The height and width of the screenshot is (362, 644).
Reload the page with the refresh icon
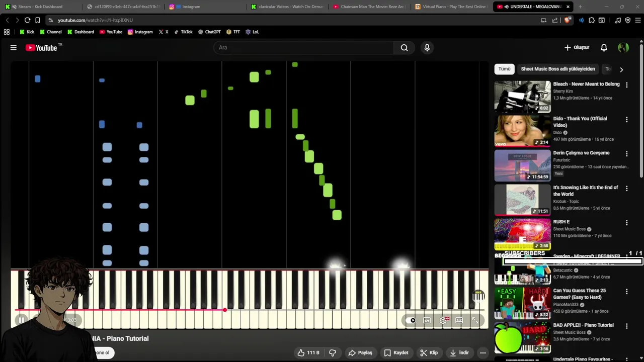click(x=27, y=20)
